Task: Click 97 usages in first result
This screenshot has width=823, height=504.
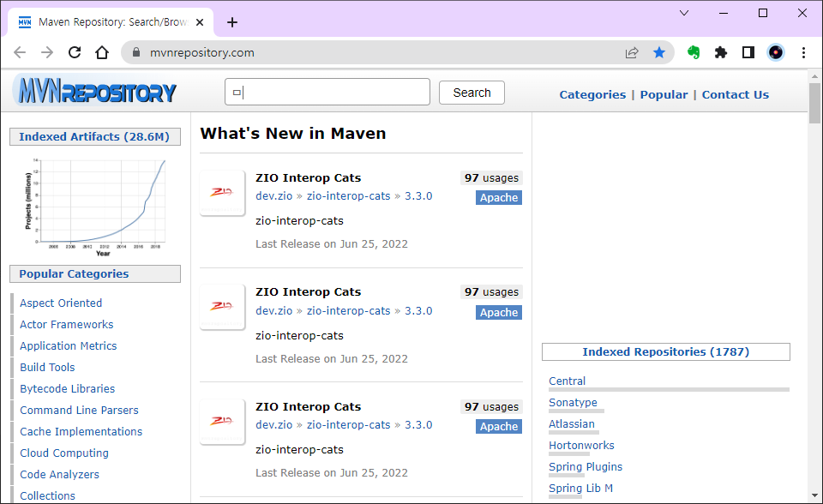Action: [491, 178]
